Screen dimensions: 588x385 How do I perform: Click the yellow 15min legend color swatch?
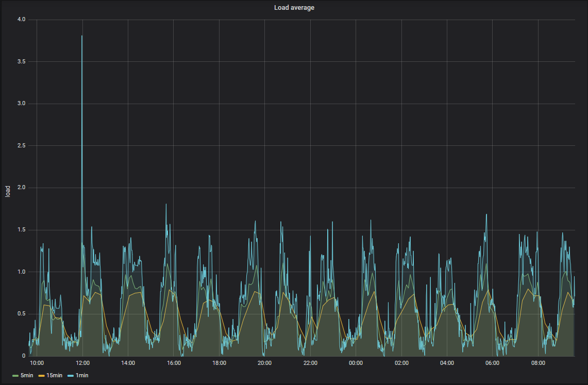click(41, 375)
